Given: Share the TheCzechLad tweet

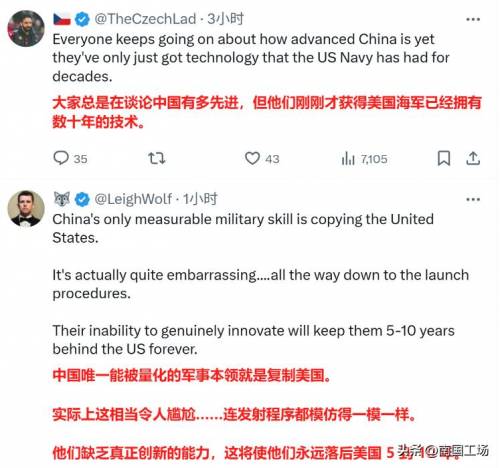Looking at the screenshot, I should tap(473, 158).
